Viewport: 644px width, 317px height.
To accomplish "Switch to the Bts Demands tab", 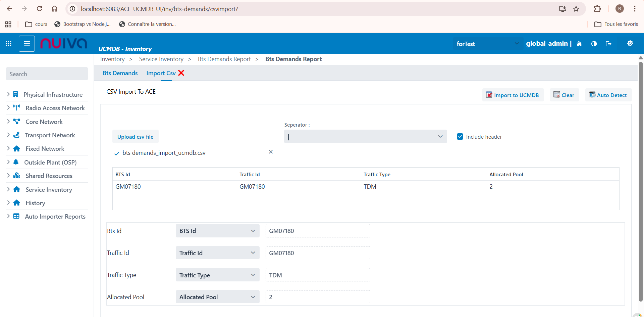I will pyautogui.click(x=120, y=73).
